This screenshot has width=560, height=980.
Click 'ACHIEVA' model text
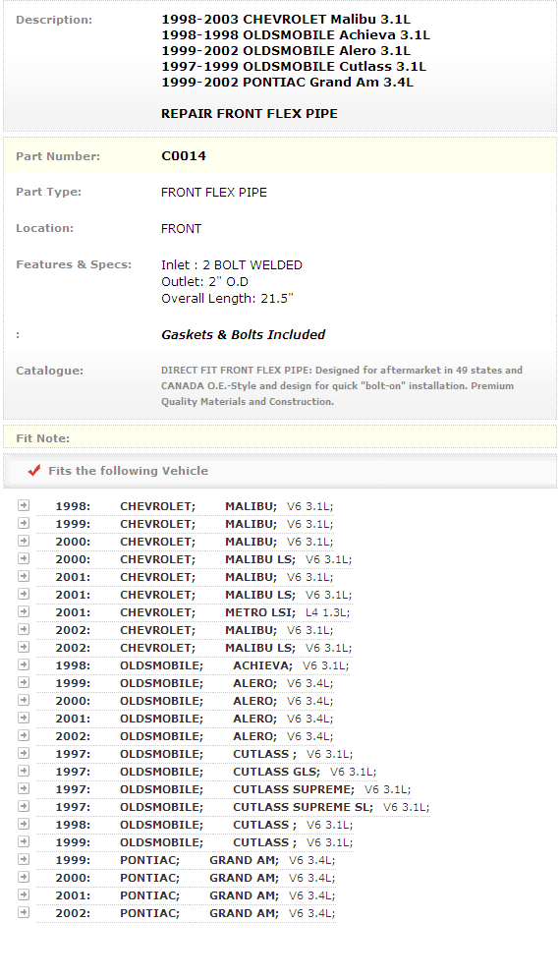click(x=262, y=665)
